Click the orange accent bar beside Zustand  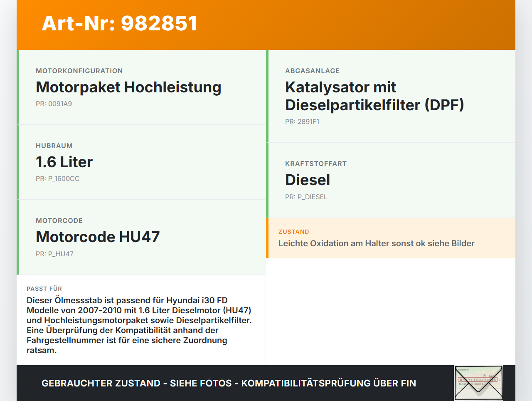[267, 238]
